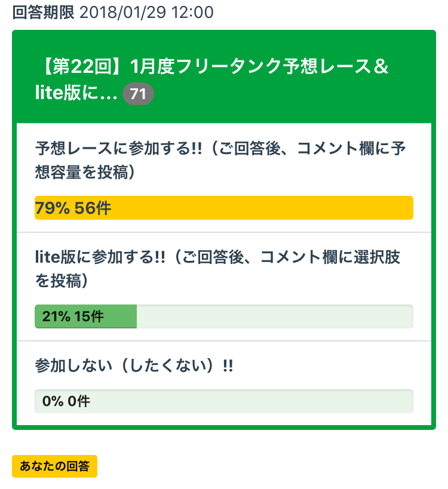
Task: Click the 回答期限 deadline label
Action: pyautogui.click(x=43, y=12)
